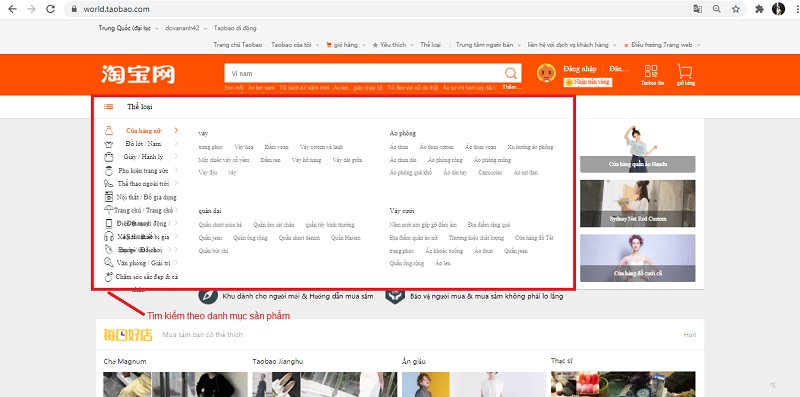Click Thêm link beside search suggestions

pos(512,87)
